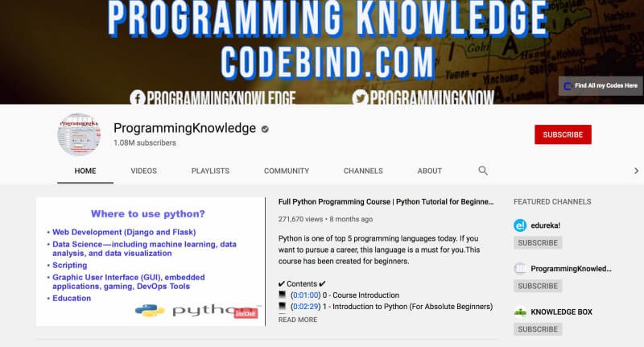Click the edureka! channel name

(545, 225)
